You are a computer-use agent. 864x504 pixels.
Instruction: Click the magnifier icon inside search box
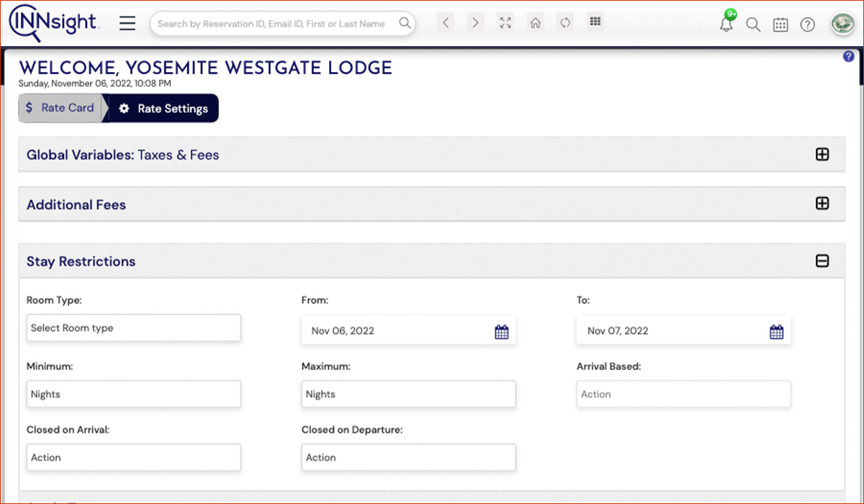[405, 23]
